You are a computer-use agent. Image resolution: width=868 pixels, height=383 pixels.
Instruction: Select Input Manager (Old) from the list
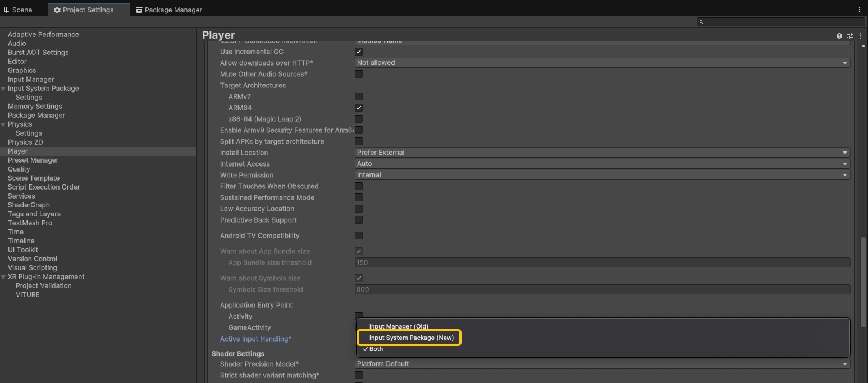[398, 326]
